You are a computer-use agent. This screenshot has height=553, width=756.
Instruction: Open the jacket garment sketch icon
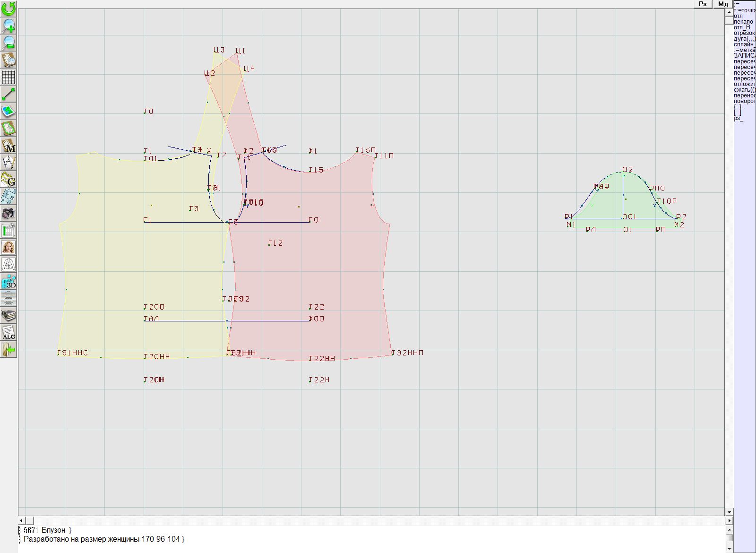point(9,264)
